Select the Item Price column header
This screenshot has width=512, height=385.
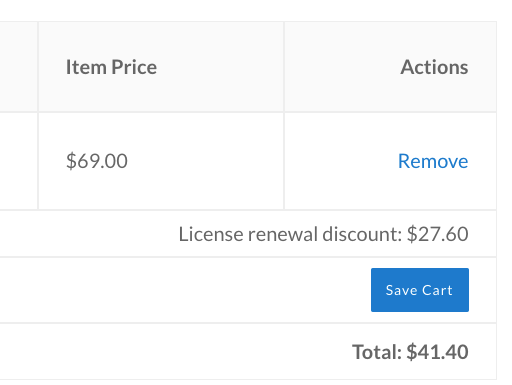(x=111, y=67)
